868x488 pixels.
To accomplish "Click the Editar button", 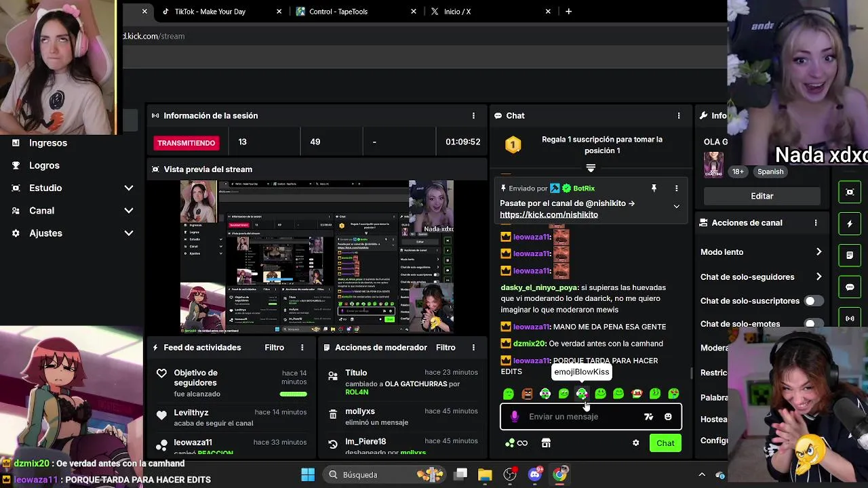I will tap(762, 196).
